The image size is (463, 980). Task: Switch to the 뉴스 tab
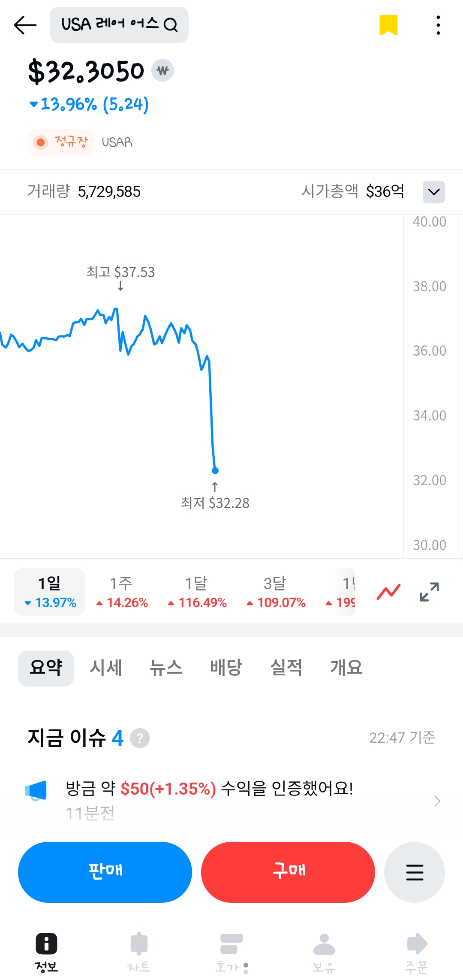pyautogui.click(x=166, y=668)
